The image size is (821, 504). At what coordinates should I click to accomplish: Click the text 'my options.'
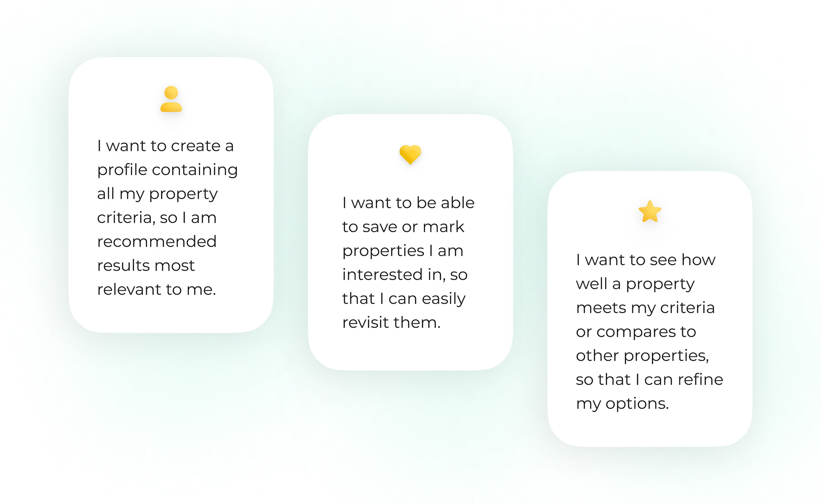622,404
